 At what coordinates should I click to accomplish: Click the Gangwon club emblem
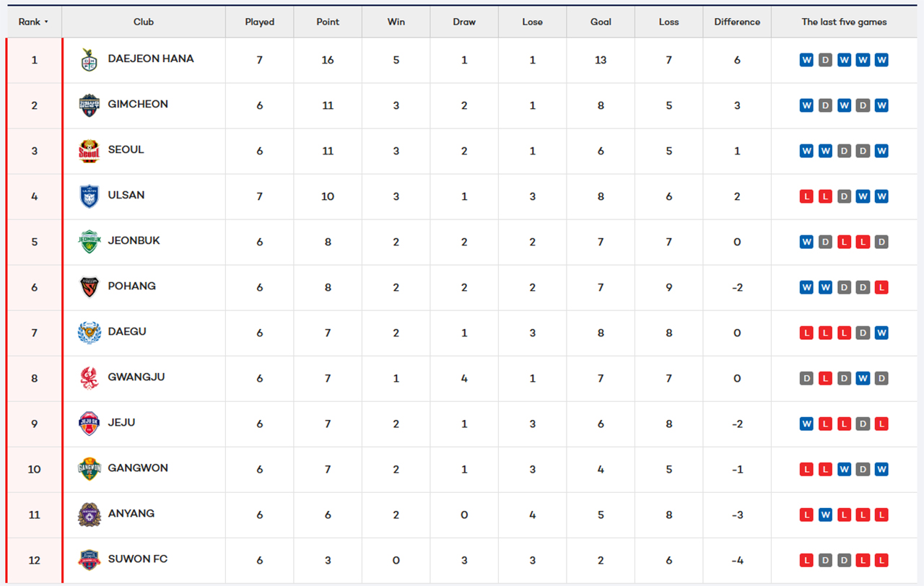(x=89, y=469)
